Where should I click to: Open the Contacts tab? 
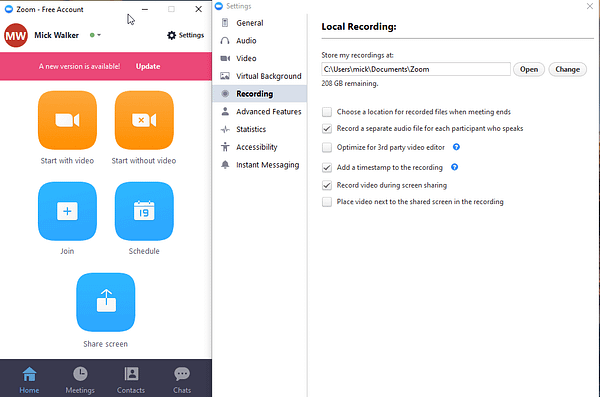point(131,380)
